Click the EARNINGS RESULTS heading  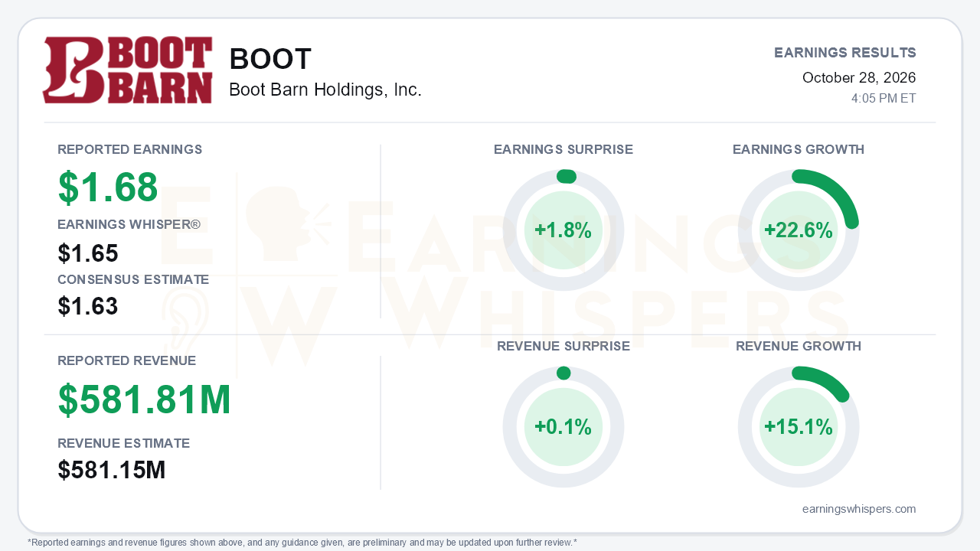(x=845, y=53)
